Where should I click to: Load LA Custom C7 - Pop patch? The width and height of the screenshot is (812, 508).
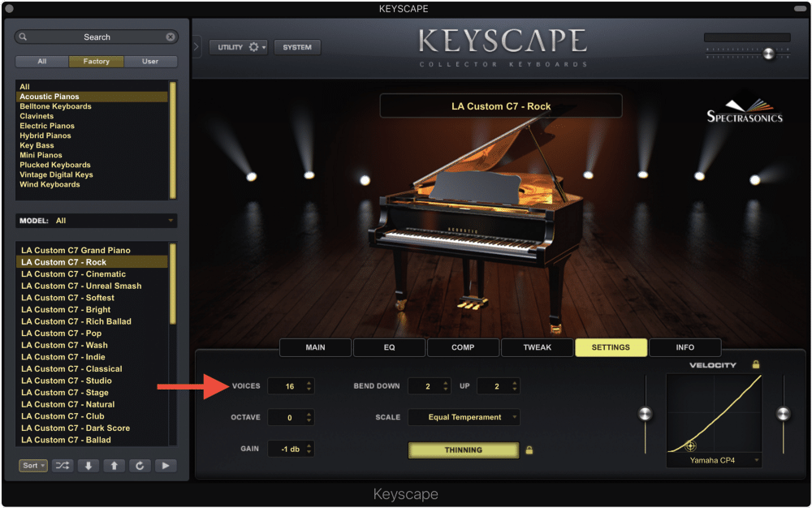92,334
